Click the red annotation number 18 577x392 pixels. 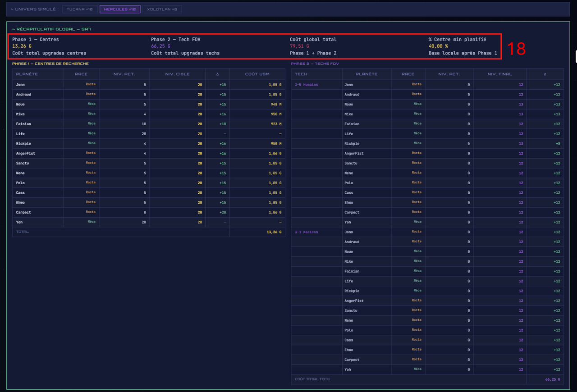click(x=517, y=49)
